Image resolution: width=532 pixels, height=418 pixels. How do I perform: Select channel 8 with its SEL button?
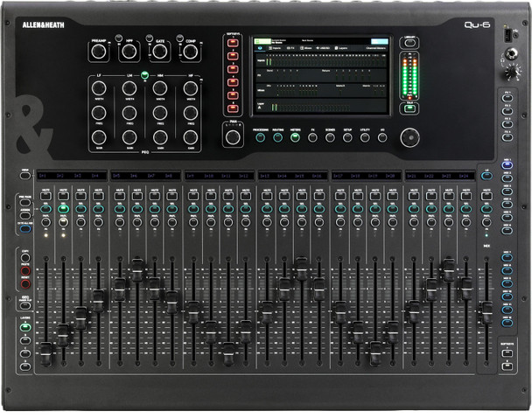(x=172, y=209)
